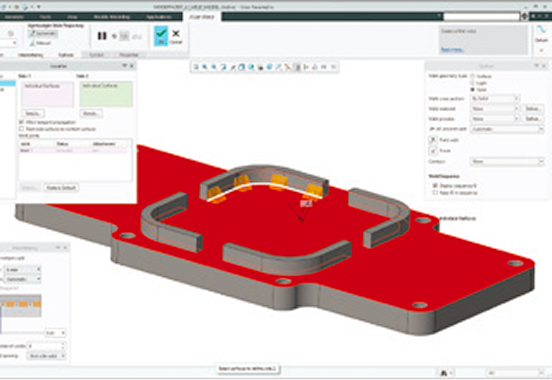
Task: Click the intermittent weld preview thumbnail
Action: point(21,305)
